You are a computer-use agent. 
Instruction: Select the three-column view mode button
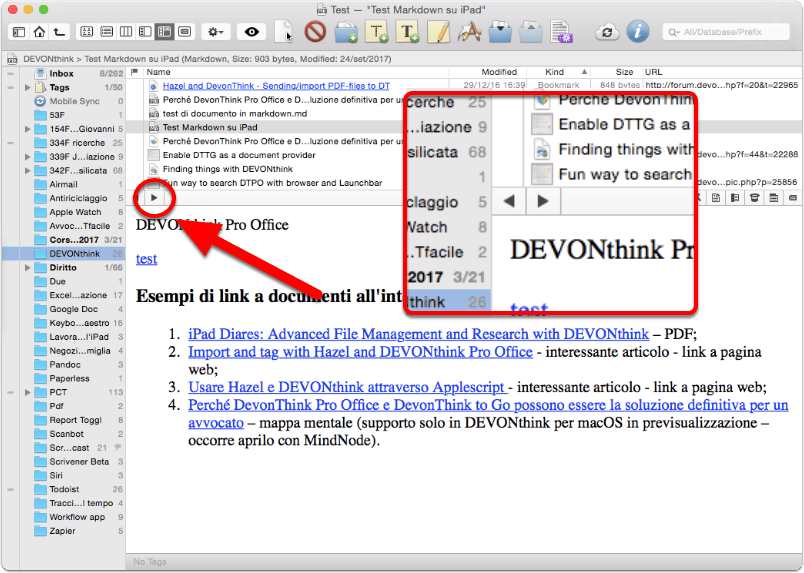pyautogui.click(x=126, y=32)
